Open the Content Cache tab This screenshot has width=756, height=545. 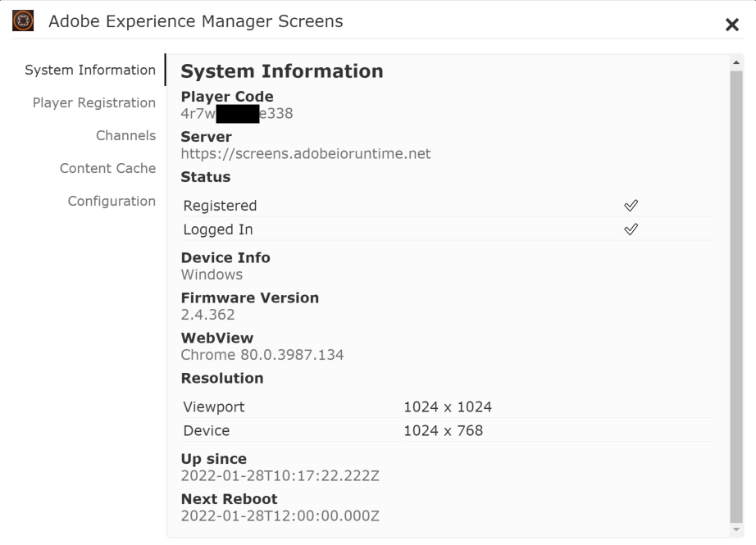(x=107, y=169)
